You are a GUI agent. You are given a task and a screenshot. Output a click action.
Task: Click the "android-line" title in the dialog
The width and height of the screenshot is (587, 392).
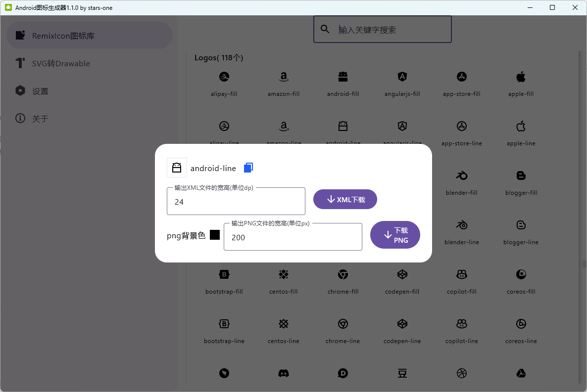tap(213, 169)
